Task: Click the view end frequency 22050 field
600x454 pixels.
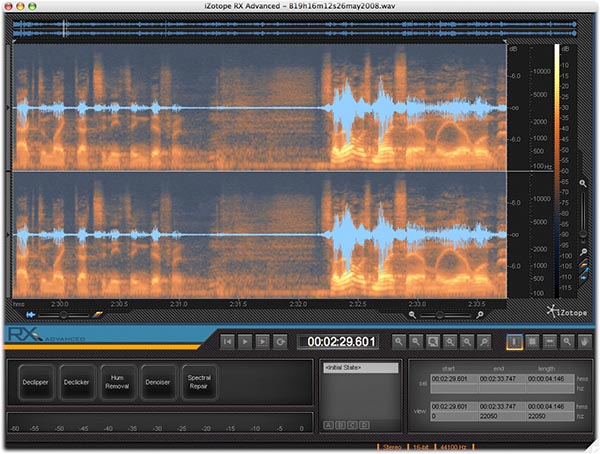Action: click(x=502, y=416)
